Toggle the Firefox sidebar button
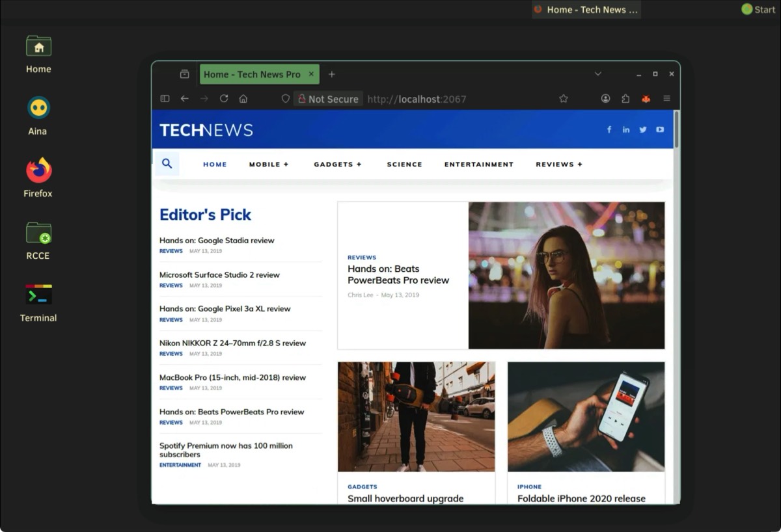The height and width of the screenshot is (532, 781). click(x=165, y=99)
